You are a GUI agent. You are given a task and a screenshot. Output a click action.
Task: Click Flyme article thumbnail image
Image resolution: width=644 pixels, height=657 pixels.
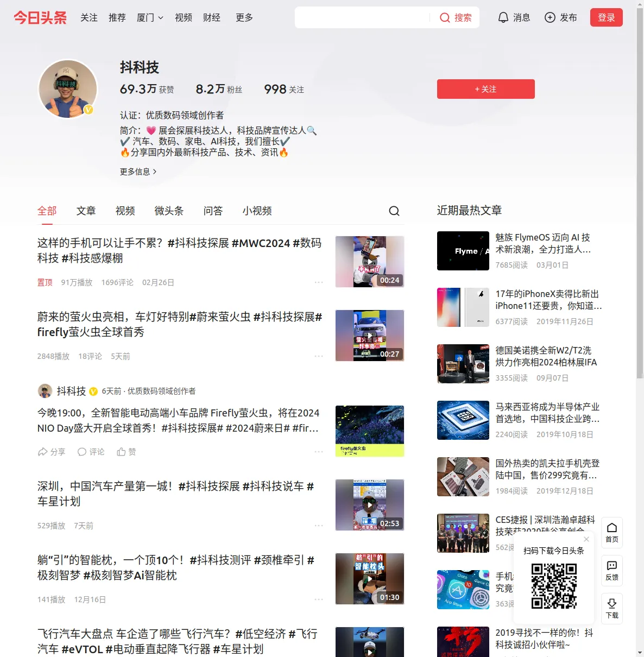coord(463,251)
